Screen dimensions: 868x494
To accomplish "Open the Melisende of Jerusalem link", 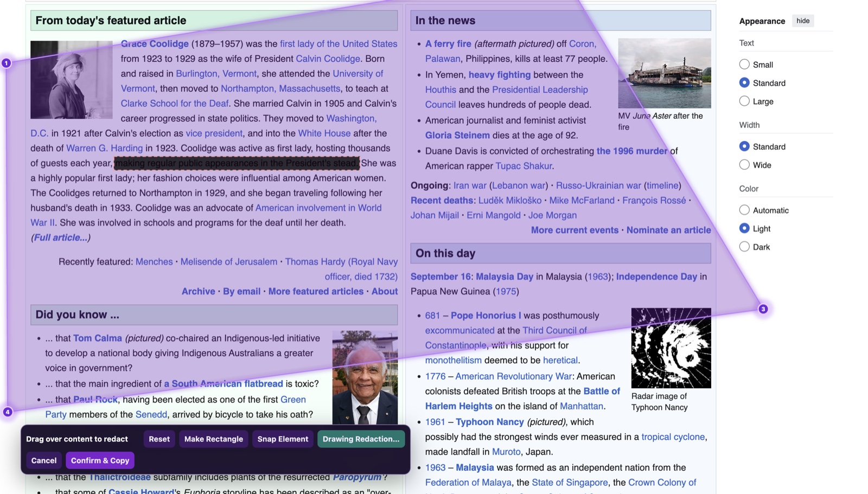I will click(x=229, y=262).
